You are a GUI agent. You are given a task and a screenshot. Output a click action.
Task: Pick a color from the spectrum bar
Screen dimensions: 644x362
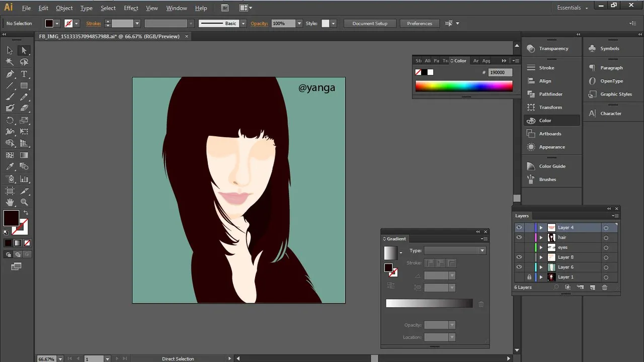click(x=464, y=86)
